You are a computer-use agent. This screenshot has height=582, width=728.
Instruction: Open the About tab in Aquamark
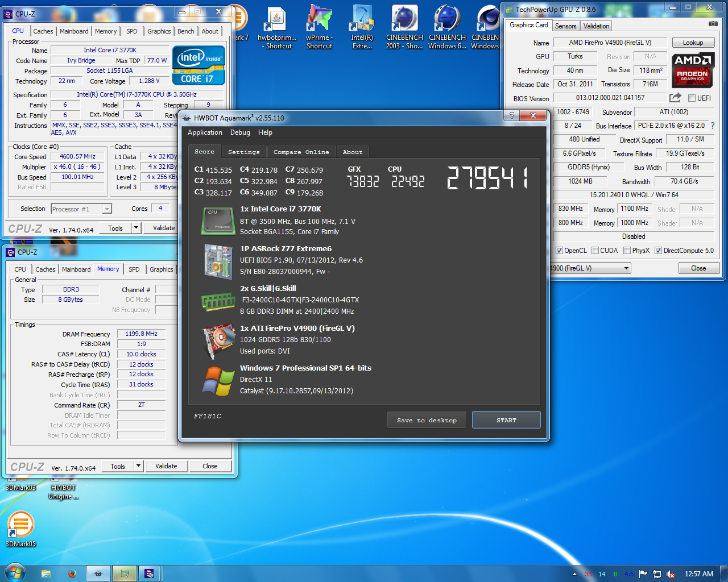click(x=353, y=152)
